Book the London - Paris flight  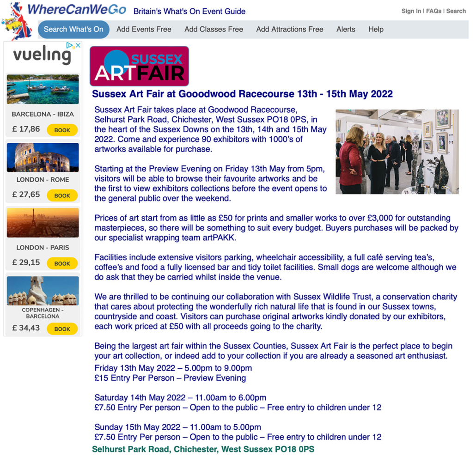click(x=62, y=263)
